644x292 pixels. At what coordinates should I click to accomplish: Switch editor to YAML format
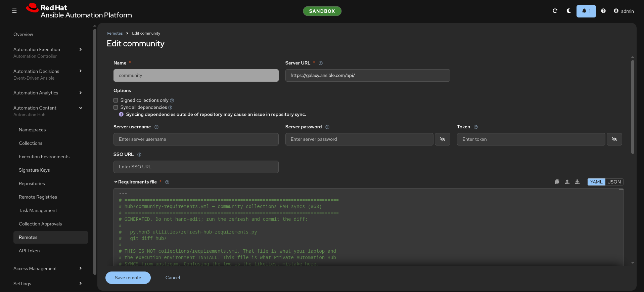[x=596, y=182]
